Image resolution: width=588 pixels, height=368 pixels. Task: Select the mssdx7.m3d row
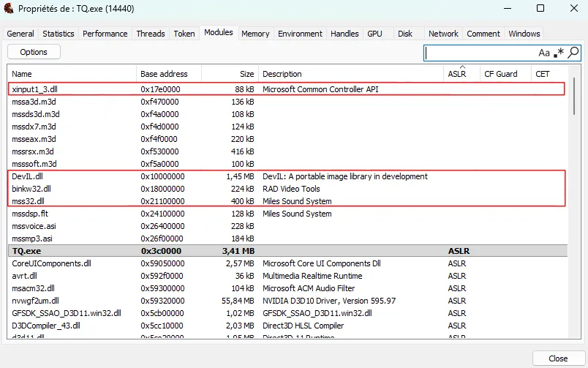pos(287,127)
